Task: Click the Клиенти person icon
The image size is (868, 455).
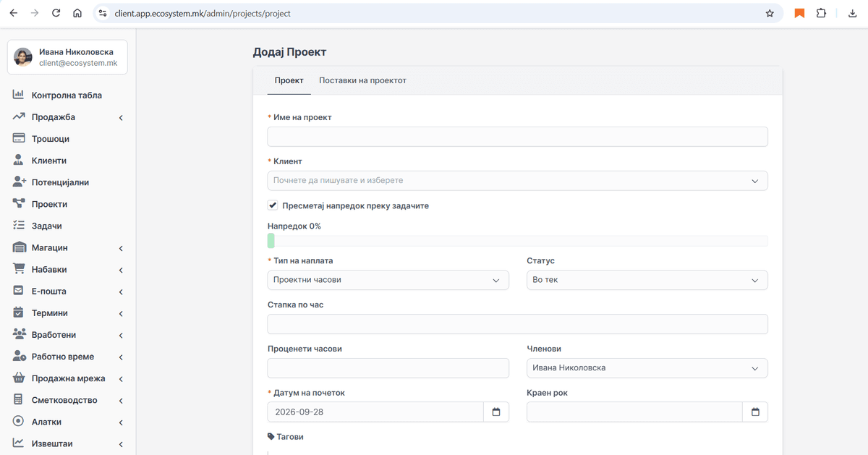Action: [x=19, y=160]
